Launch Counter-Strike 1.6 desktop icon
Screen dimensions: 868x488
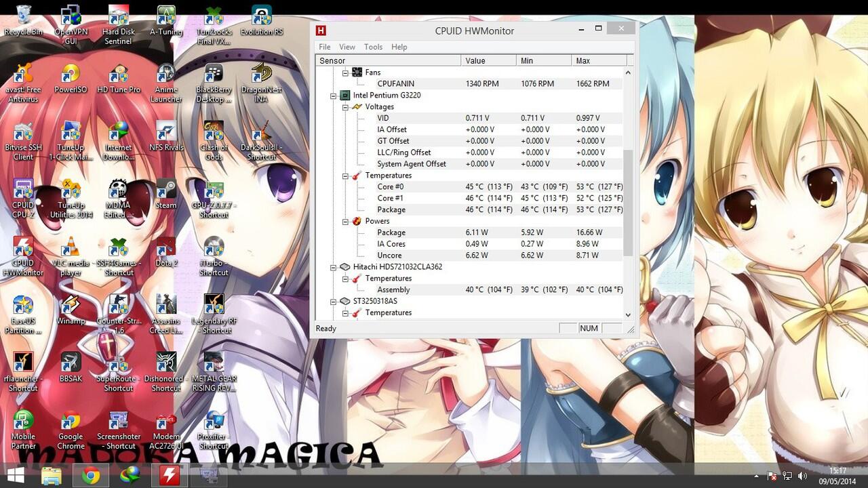[x=118, y=314]
